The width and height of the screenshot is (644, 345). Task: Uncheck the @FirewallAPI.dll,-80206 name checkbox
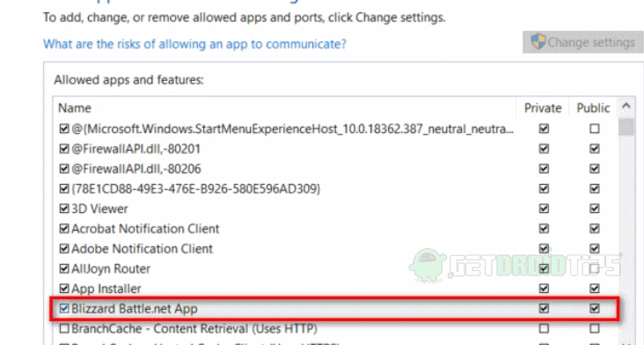(x=64, y=169)
